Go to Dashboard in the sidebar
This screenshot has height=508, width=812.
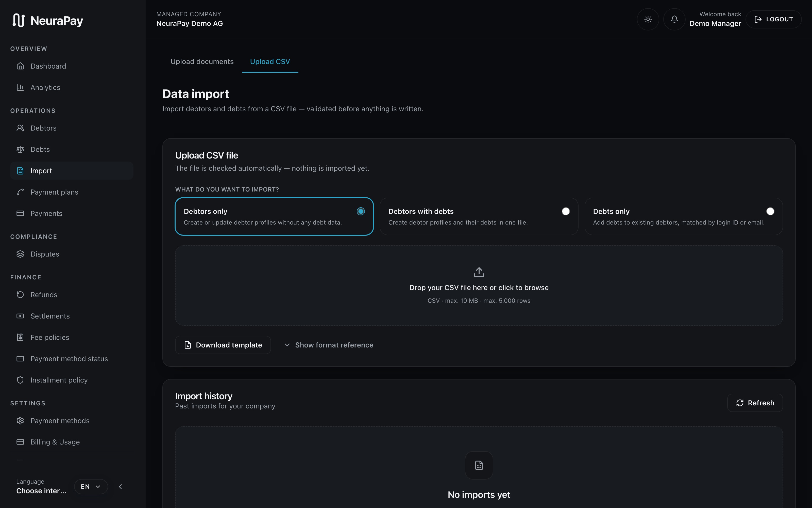72,66
